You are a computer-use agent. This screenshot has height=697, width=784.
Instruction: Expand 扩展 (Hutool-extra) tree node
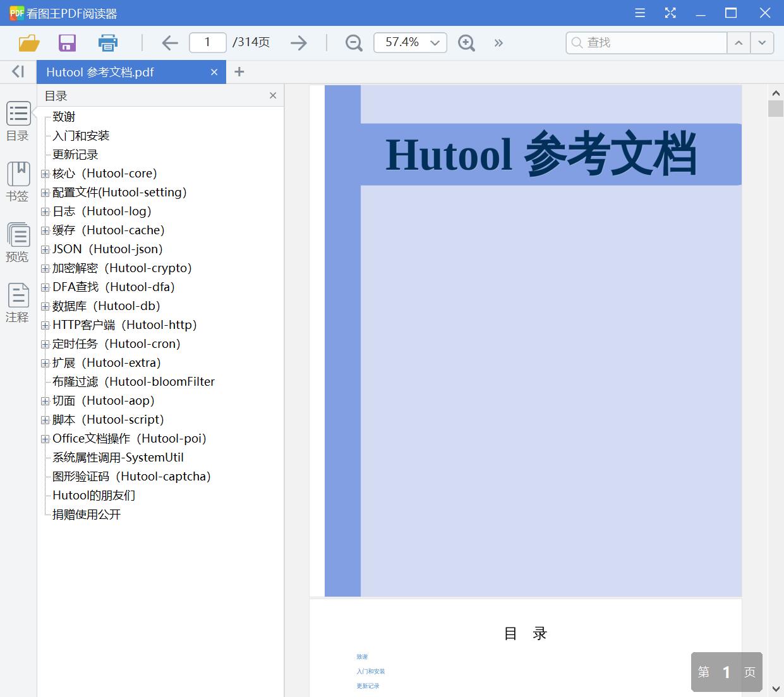(45, 363)
